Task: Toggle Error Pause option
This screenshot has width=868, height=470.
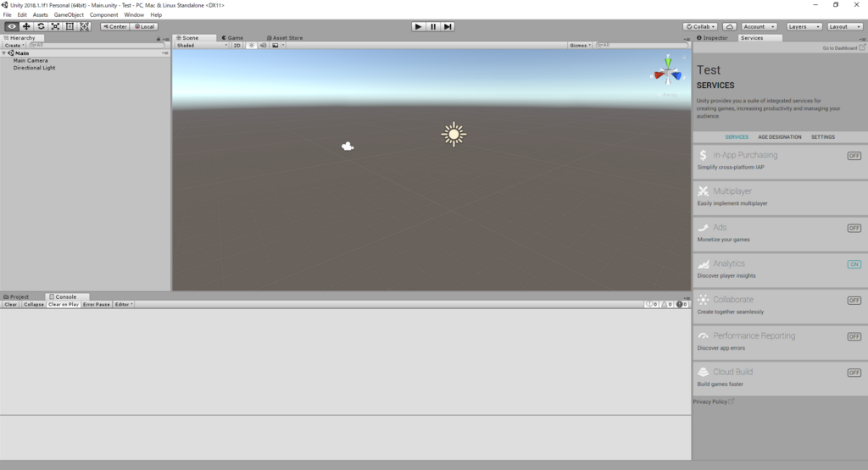Action: [97, 305]
